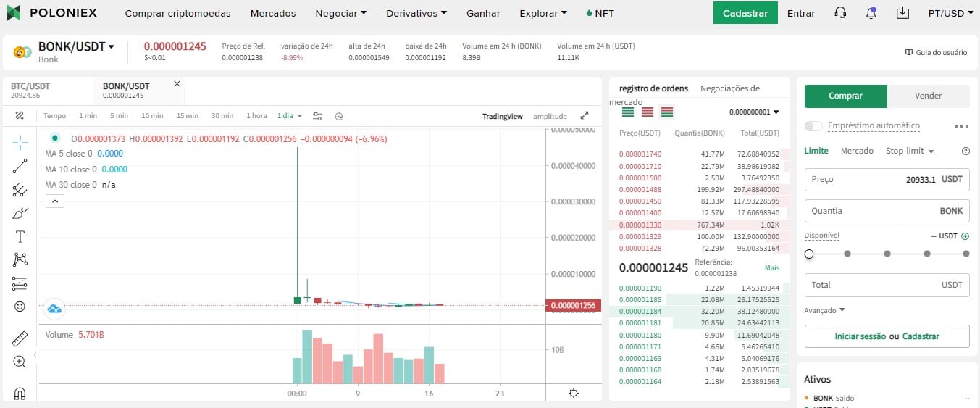Image resolution: width=980 pixels, height=408 pixels.
Task: Select the text annotation tool
Action: pyautogui.click(x=20, y=236)
